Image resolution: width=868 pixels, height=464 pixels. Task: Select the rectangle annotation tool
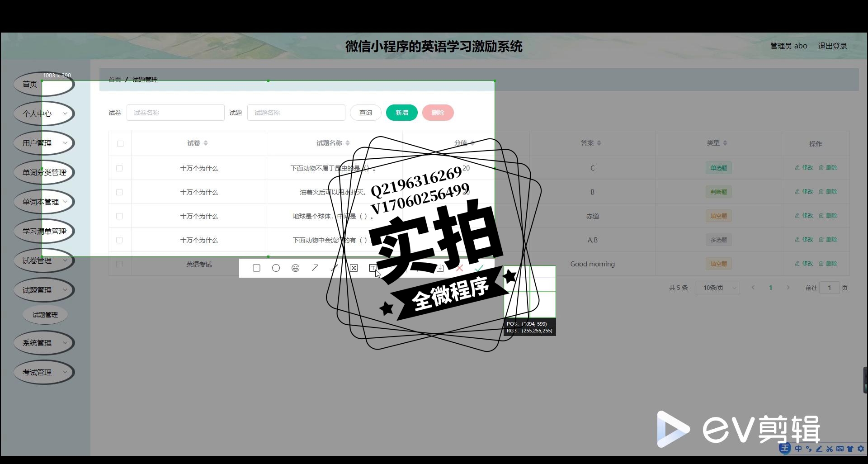[256, 268]
